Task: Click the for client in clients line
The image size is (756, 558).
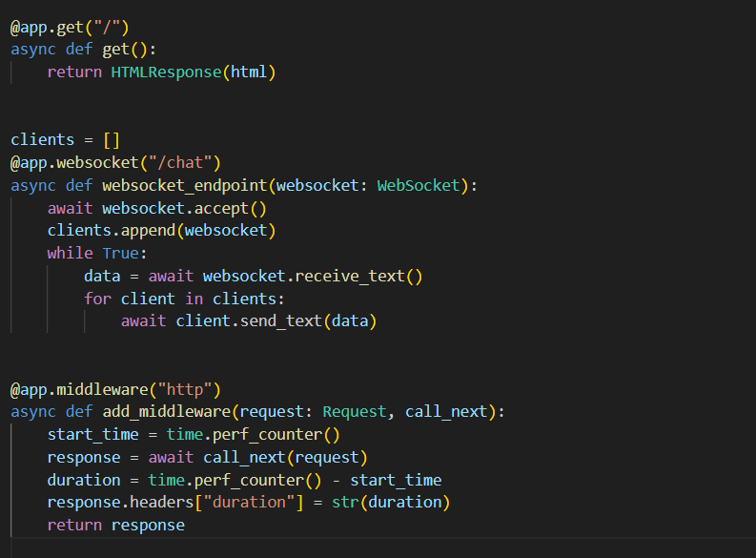Action: click(184, 299)
